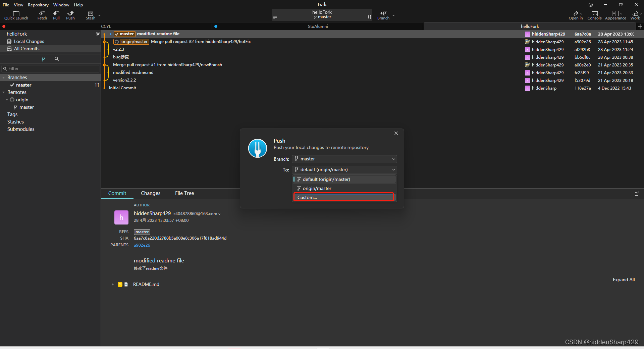Open the To combo box in Push dialog
This screenshot has height=349, width=644.
[x=344, y=170]
